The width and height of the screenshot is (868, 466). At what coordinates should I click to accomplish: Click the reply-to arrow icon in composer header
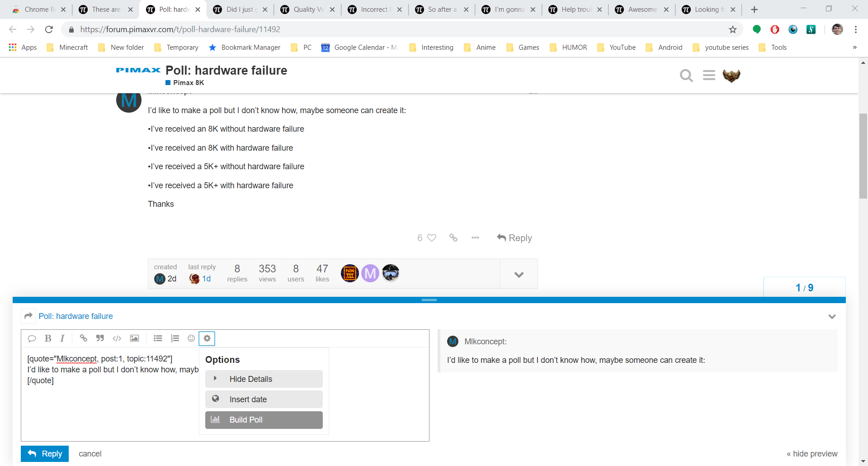point(28,316)
